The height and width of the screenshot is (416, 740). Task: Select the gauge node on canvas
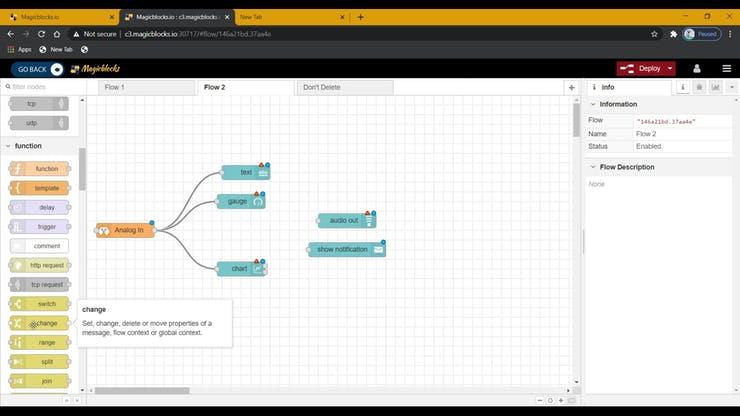(240, 201)
